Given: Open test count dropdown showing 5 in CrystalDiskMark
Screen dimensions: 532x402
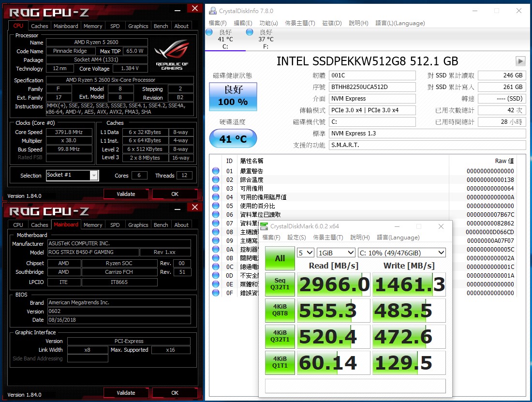Looking at the screenshot, I should point(305,253).
